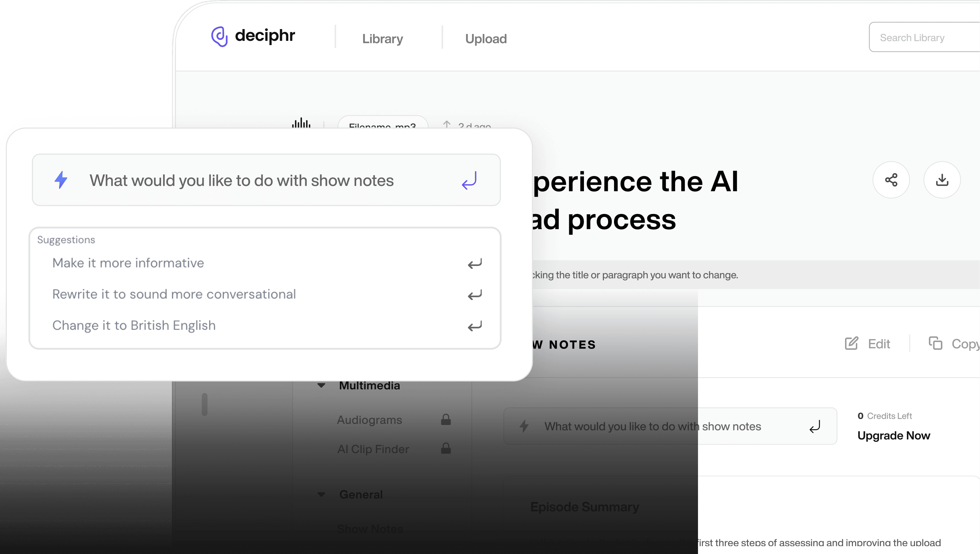Click the download icon button
The height and width of the screenshot is (554, 980).
click(x=942, y=180)
